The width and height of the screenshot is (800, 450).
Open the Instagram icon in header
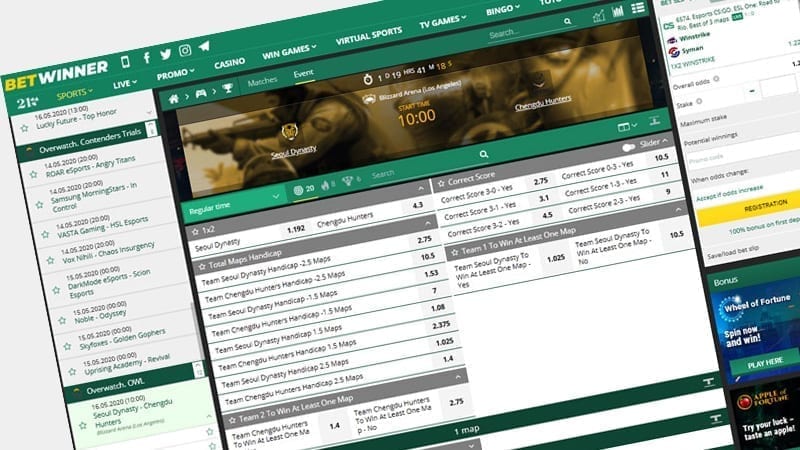pyautogui.click(x=185, y=50)
